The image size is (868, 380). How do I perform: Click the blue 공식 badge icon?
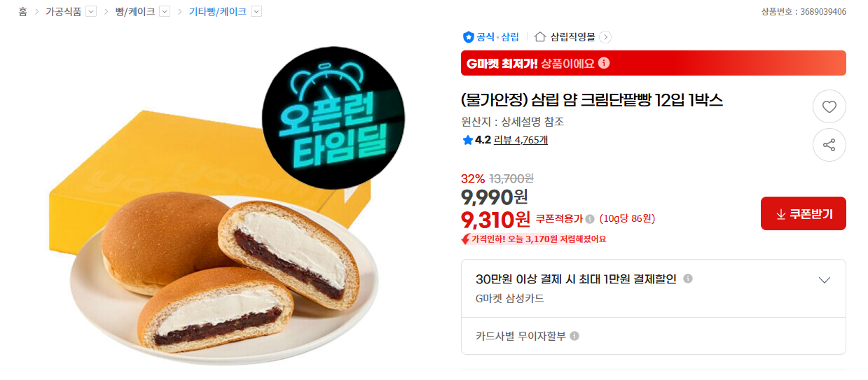[x=469, y=37]
